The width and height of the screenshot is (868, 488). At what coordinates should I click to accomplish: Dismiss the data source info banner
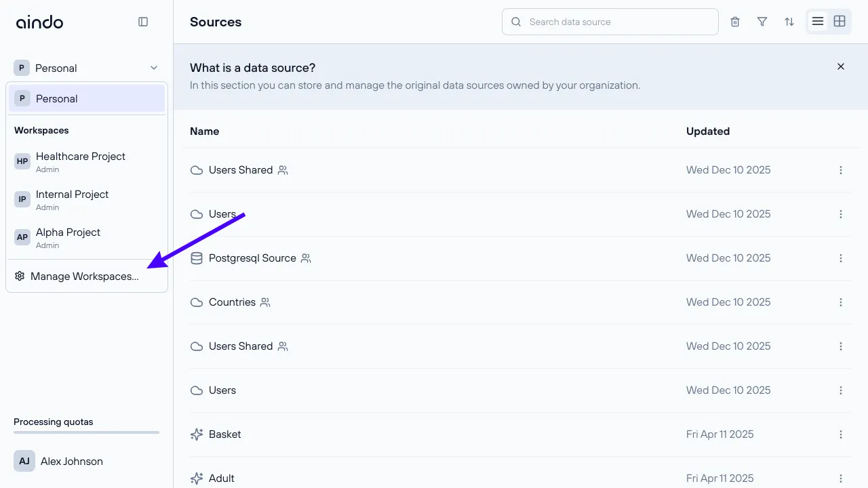pyautogui.click(x=840, y=66)
